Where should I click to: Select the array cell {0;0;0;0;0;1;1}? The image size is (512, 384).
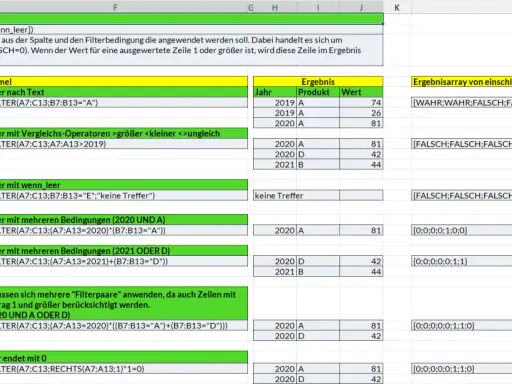[462, 261]
